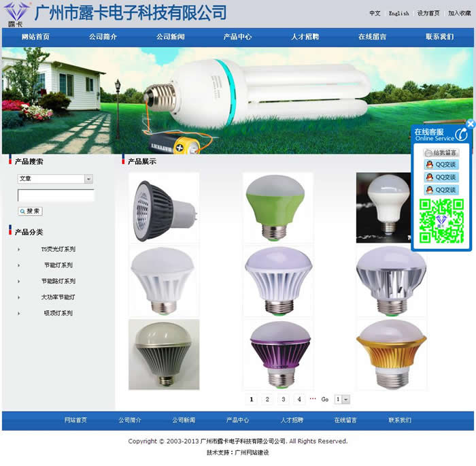Open the green bulb product thumbnail
476x466 pixels.
[x=278, y=207]
